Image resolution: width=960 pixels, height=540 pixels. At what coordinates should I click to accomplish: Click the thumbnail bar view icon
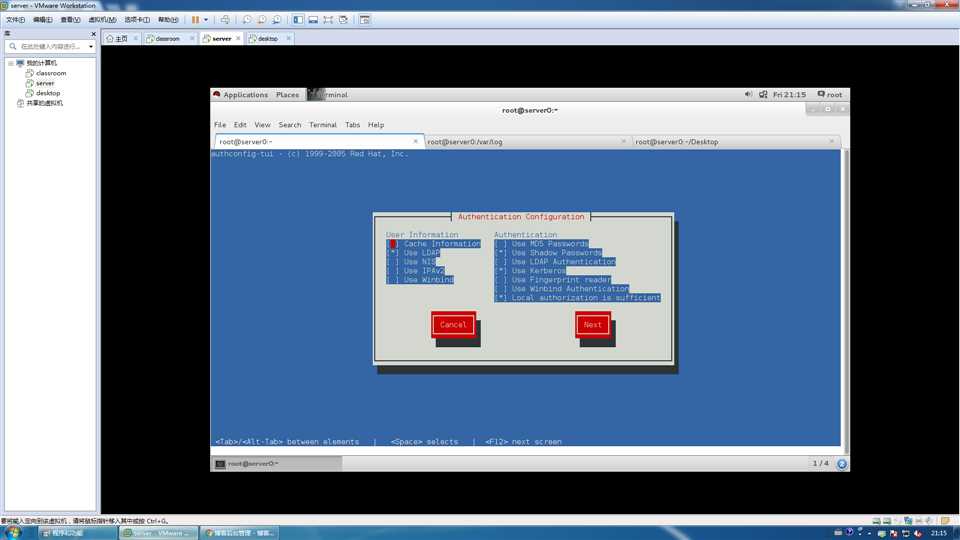point(313,20)
